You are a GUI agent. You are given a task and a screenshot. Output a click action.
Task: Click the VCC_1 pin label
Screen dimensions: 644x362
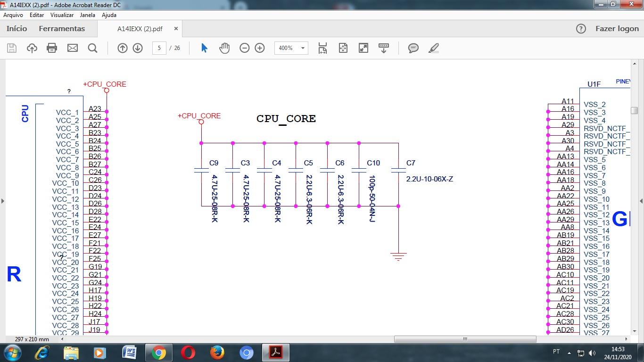67,113
